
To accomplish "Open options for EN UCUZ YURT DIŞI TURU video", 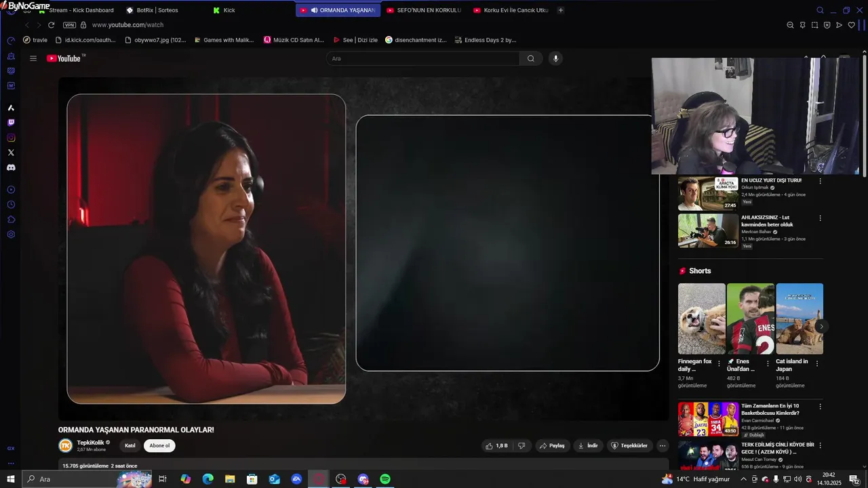I will (820, 181).
